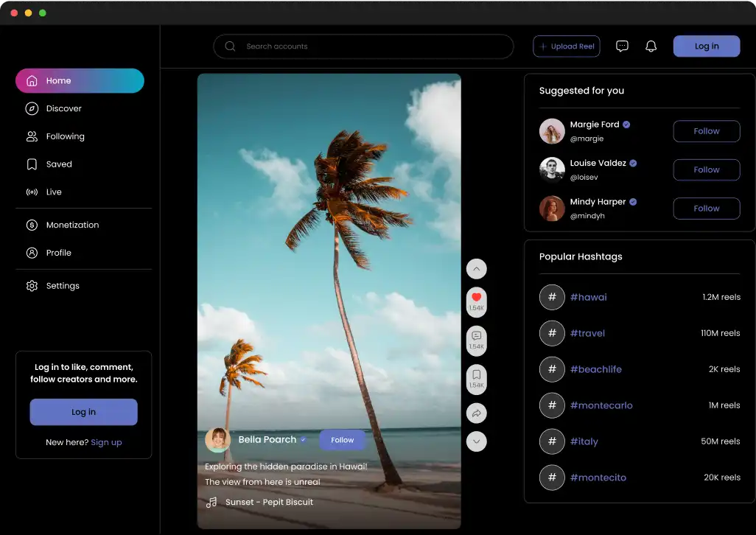Open the #montecarlo hashtag
This screenshot has height=535, width=756.
[x=601, y=406]
